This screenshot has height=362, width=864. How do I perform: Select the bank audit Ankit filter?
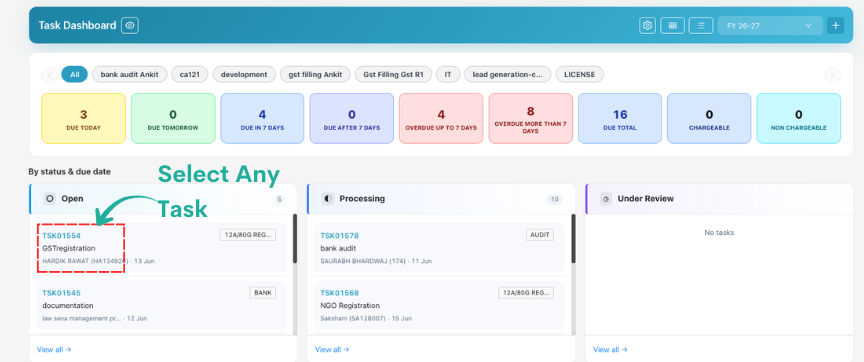129,74
